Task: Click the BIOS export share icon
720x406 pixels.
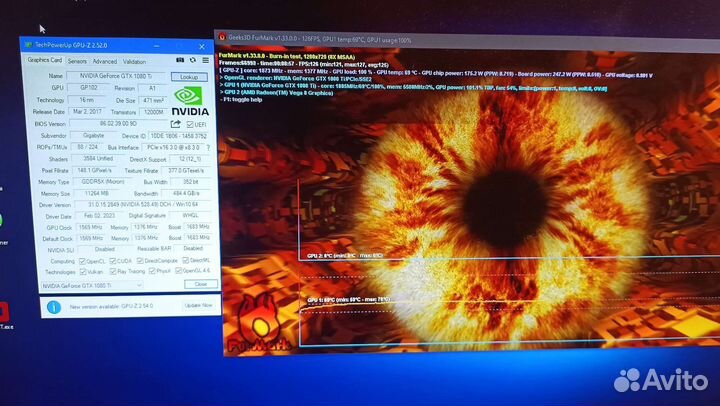Action: pos(176,123)
